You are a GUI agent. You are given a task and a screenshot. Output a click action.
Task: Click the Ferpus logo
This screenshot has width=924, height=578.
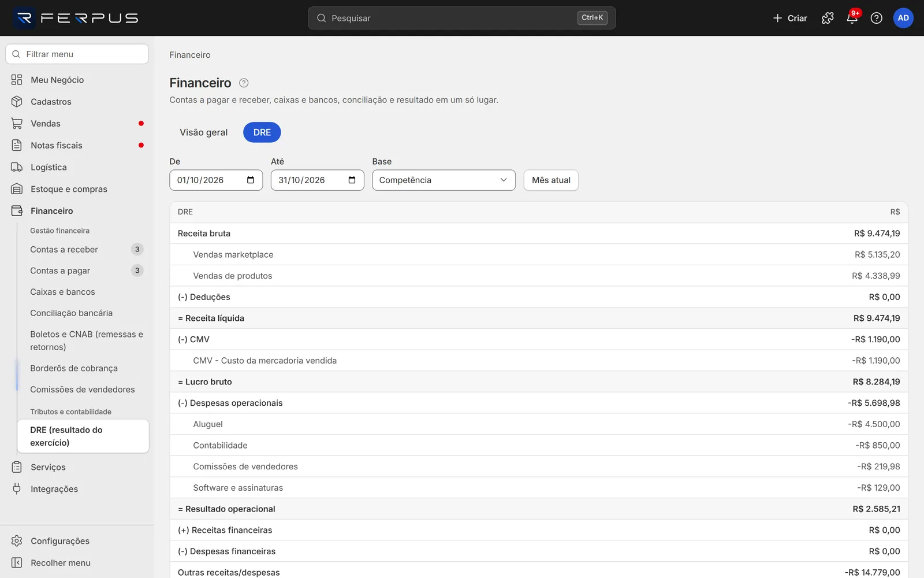[76, 18]
